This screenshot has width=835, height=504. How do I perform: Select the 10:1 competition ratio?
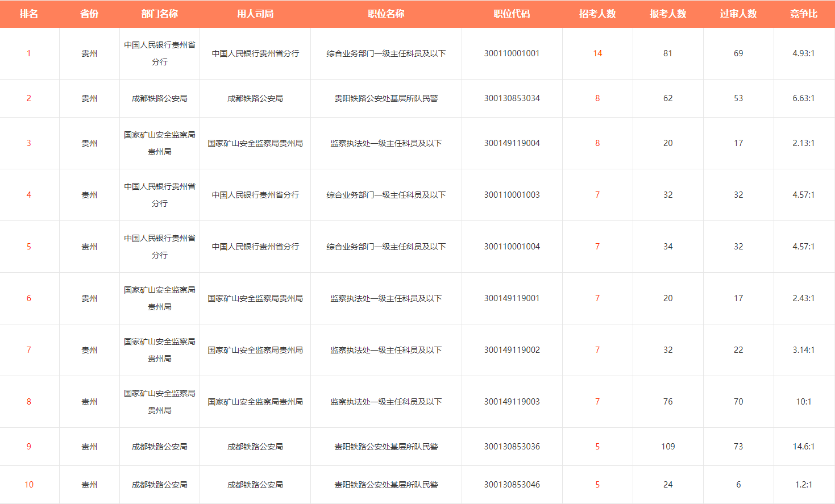click(804, 402)
